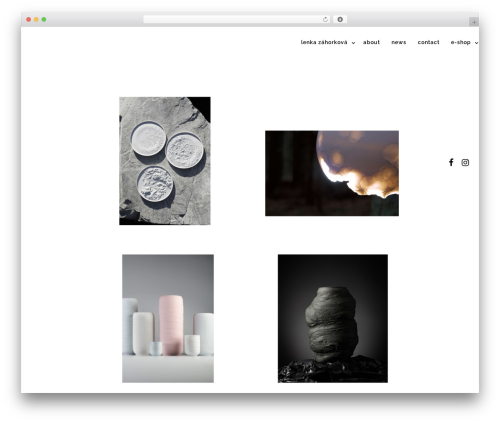Open the e-shop menu item

pyautogui.click(x=460, y=42)
